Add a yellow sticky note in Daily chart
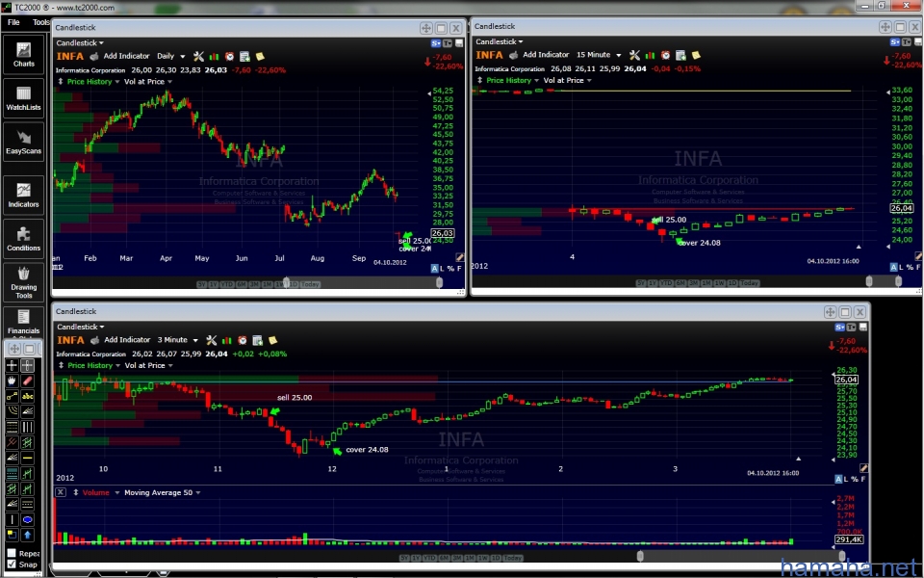This screenshot has height=578, width=924. (260, 57)
